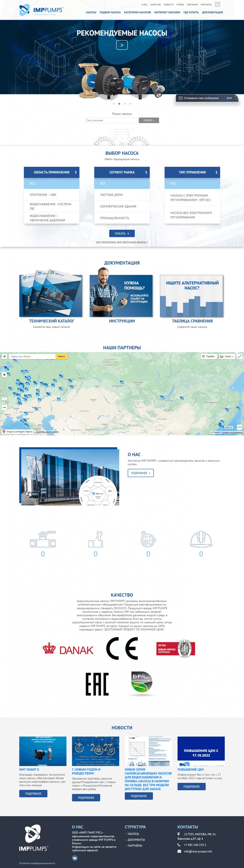Click ПОДРОБНЕЕ under NMT SMART II news

click(33, 794)
